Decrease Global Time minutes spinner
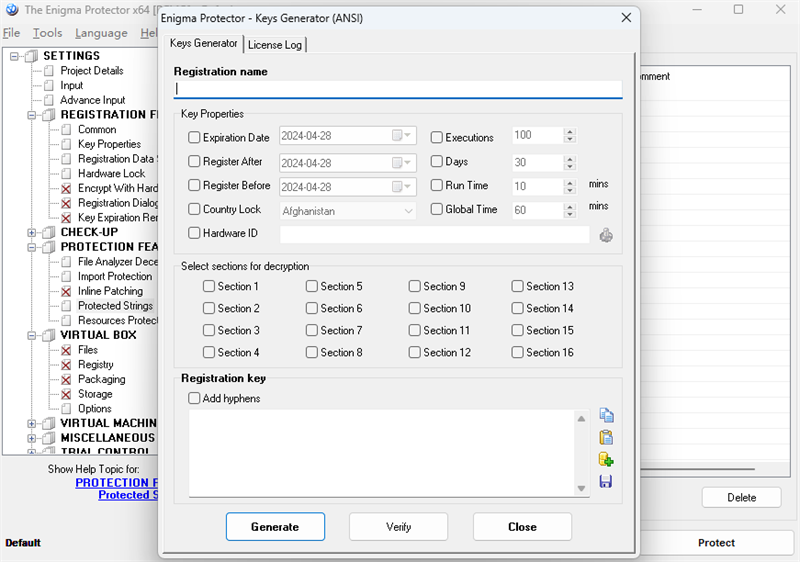Image resolution: width=800 pixels, height=562 pixels. (x=570, y=214)
